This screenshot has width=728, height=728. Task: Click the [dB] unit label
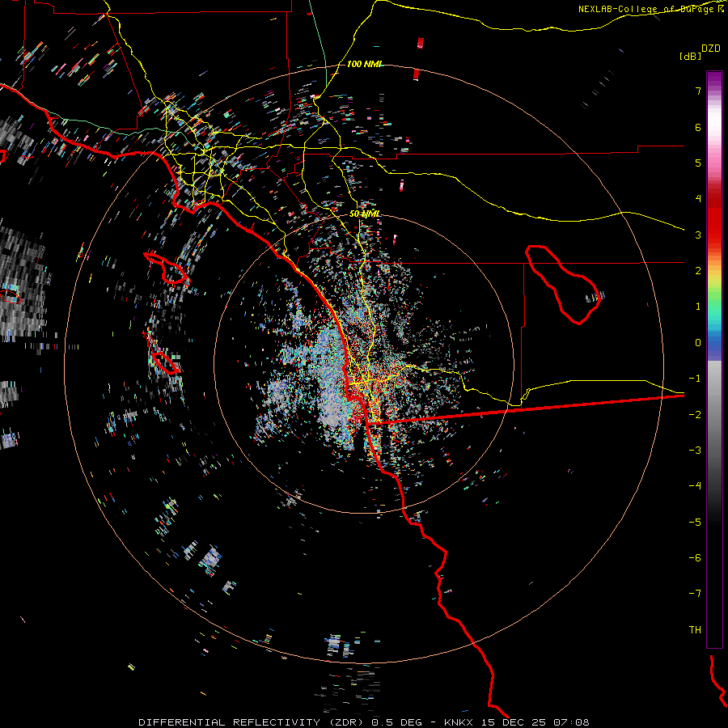pyautogui.click(x=690, y=56)
